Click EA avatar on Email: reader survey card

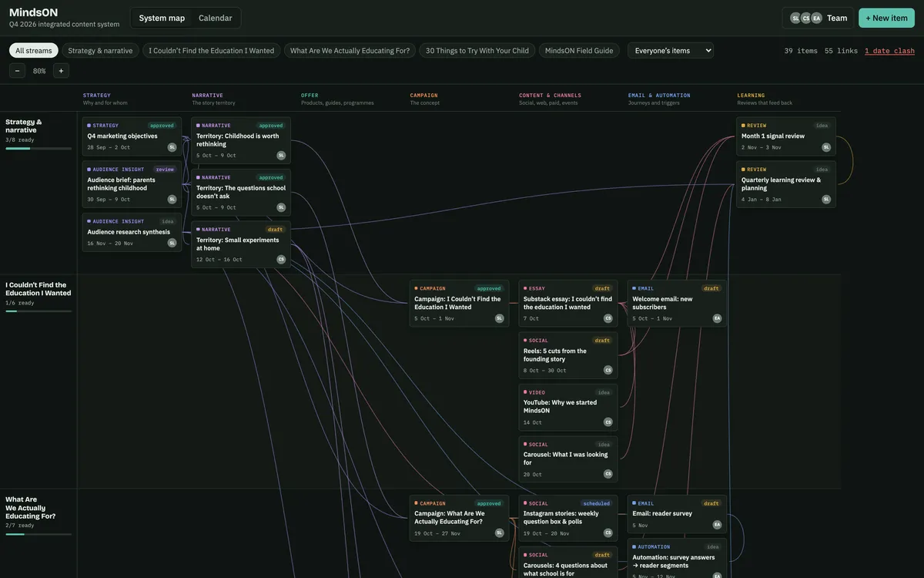[x=717, y=525]
